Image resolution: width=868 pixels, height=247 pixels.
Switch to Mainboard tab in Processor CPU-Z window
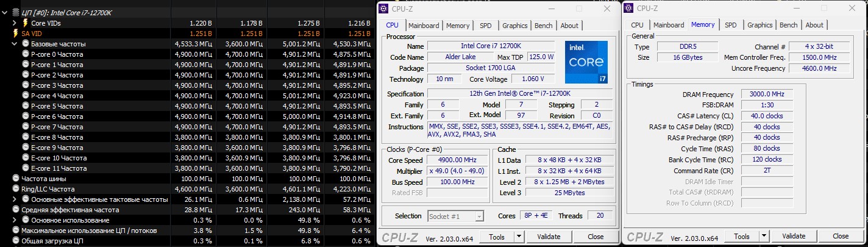(424, 26)
